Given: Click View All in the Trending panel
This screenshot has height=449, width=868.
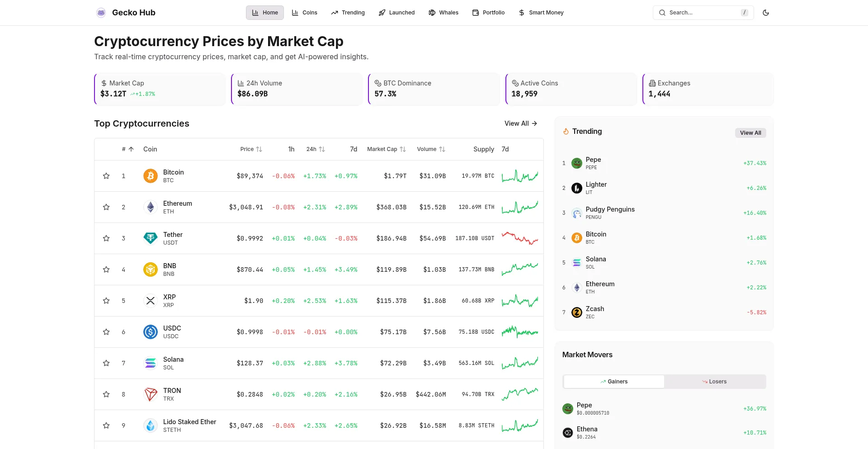Looking at the screenshot, I should pos(750,133).
